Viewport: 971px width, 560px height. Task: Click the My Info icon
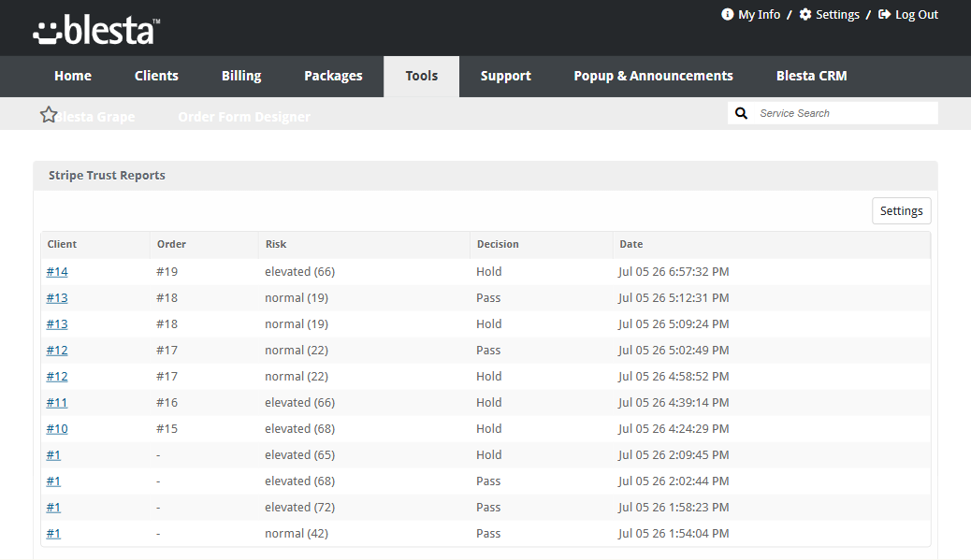727,14
